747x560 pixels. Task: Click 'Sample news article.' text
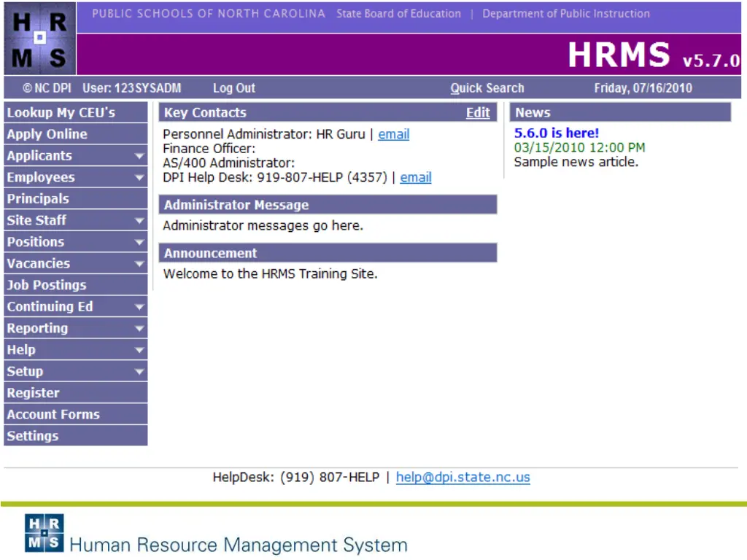tap(576, 162)
